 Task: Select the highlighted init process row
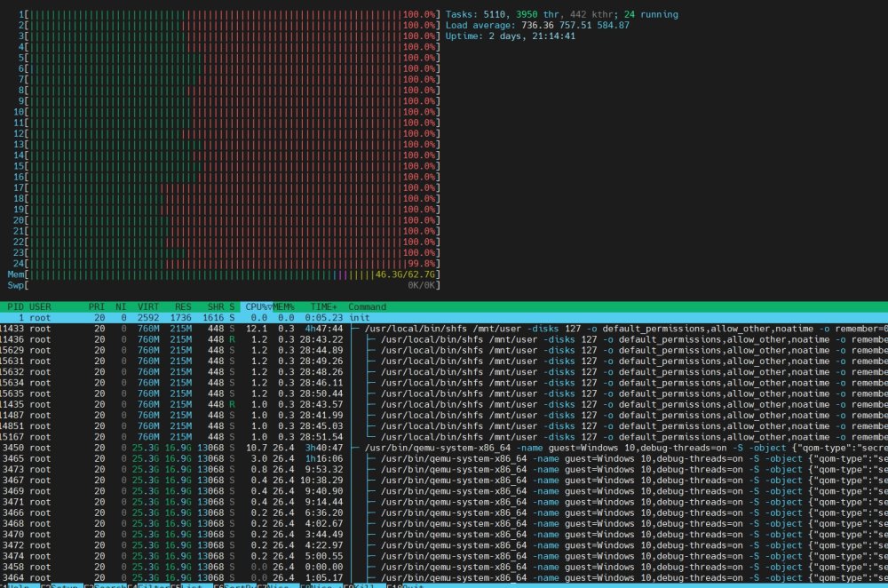444,318
